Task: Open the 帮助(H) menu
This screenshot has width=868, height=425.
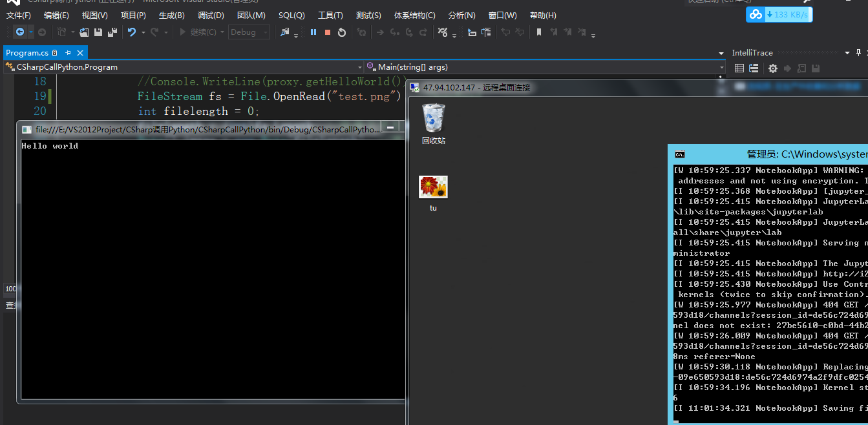Action: click(x=542, y=15)
